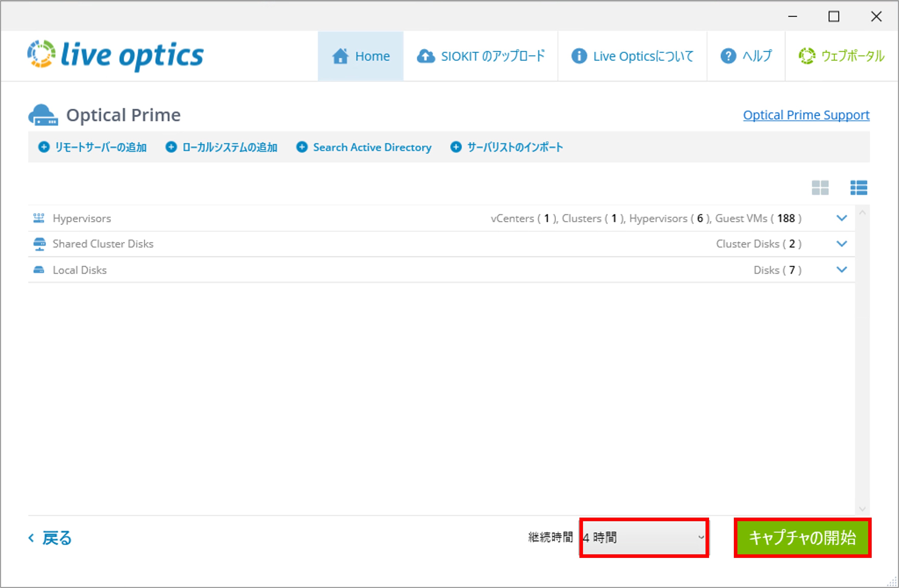Image resolution: width=899 pixels, height=588 pixels.
Task: Click リモートサーバーの追加 button
Action: pyautogui.click(x=92, y=147)
